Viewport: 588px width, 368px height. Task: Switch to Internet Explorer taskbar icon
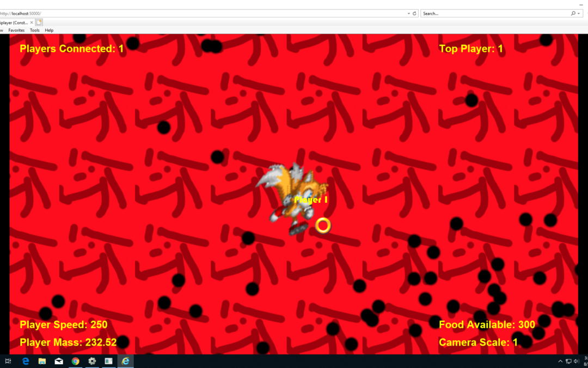click(x=126, y=361)
